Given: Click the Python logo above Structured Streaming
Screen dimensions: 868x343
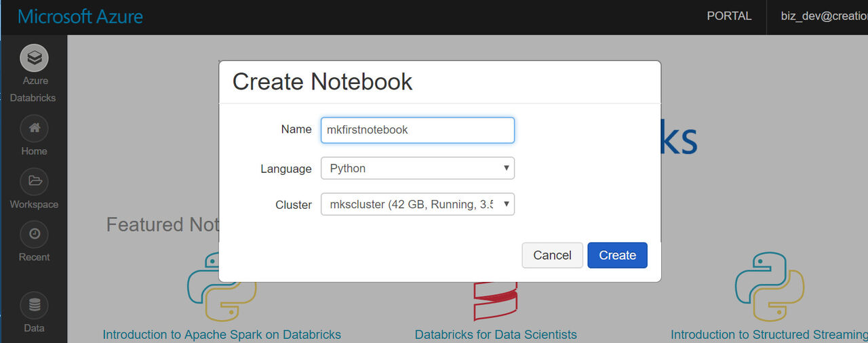Looking at the screenshot, I should point(770,287).
